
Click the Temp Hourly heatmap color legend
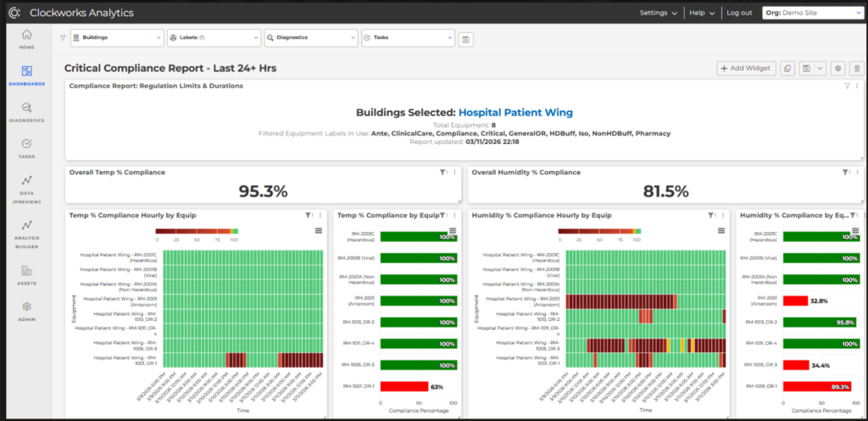click(x=196, y=230)
